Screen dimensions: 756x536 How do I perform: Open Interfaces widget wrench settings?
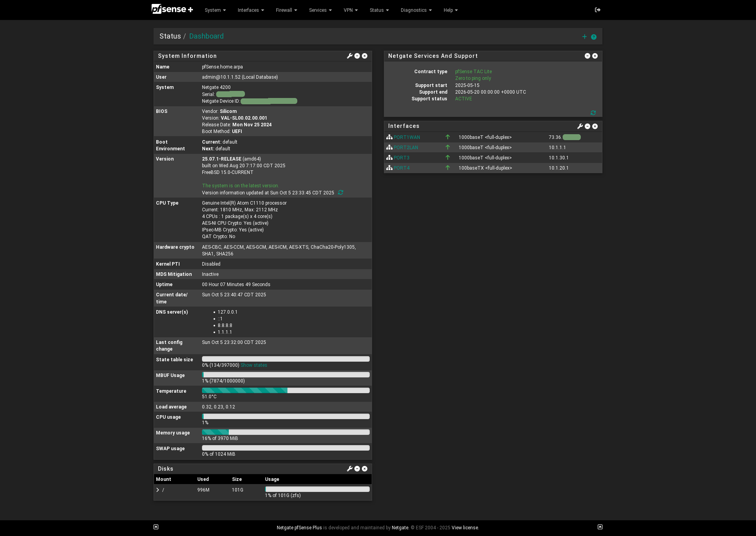[580, 126]
